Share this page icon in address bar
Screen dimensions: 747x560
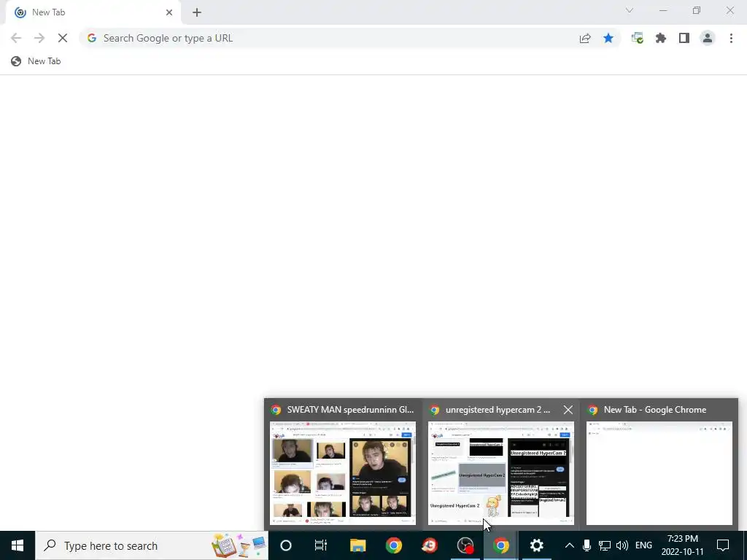pos(585,38)
